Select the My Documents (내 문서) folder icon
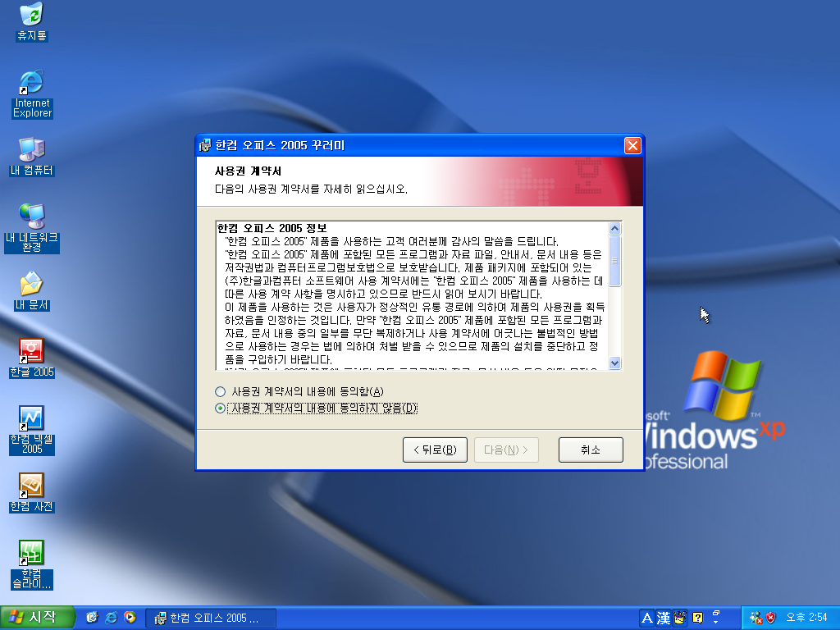840x630 pixels. tap(32, 291)
